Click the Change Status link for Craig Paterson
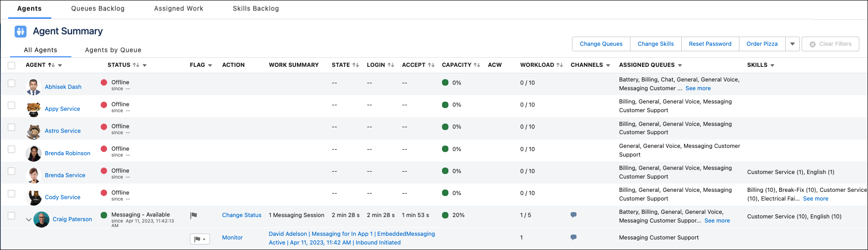Screen dimensions: 868x250 tap(242, 215)
